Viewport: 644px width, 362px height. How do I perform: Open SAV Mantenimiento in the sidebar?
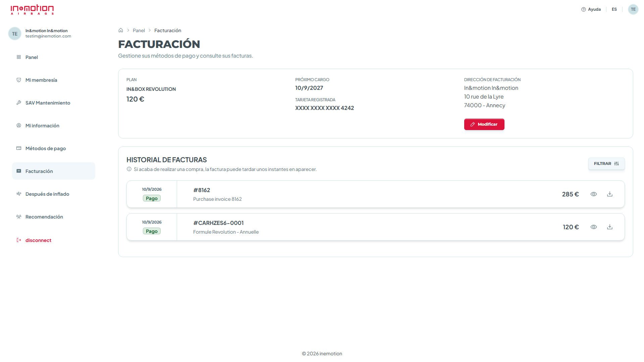pyautogui.click(x=54, y=103)
